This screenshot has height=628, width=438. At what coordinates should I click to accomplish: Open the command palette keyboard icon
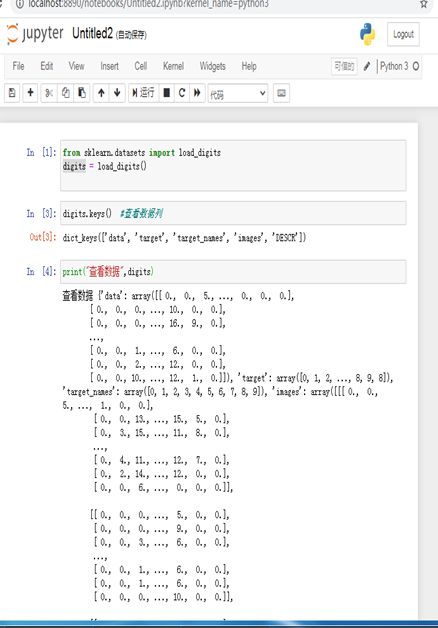tap(281, 93)
